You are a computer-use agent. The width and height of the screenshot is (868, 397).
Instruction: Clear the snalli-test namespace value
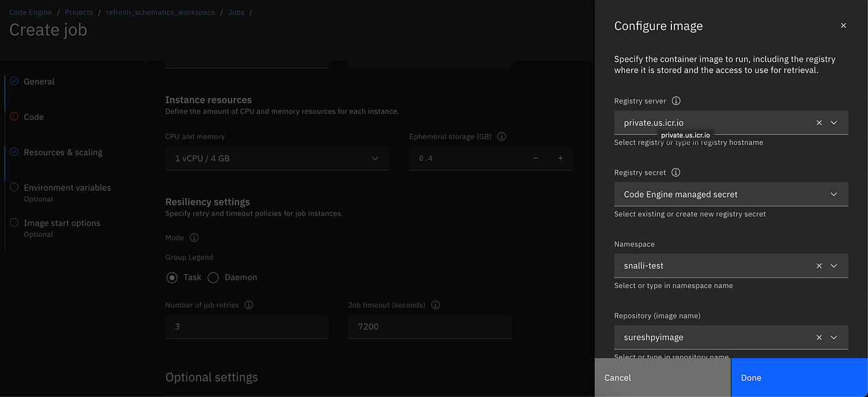[x=819, y=266]
